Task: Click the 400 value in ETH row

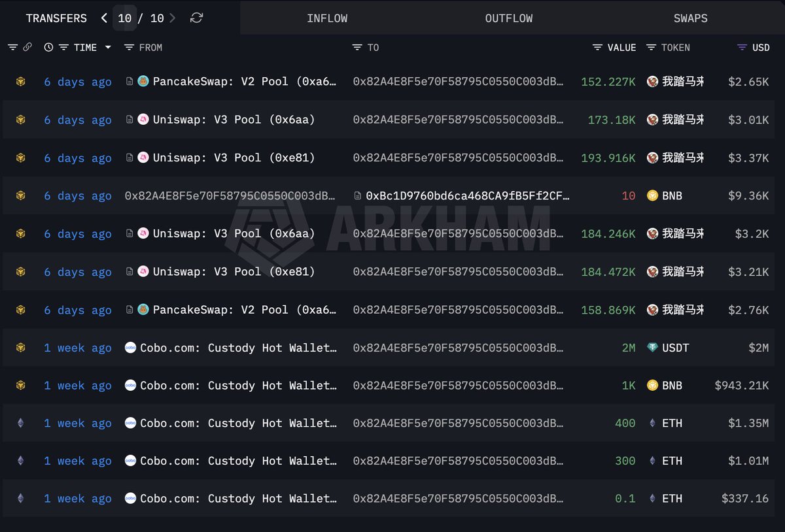Action: (x=625, y=424)
